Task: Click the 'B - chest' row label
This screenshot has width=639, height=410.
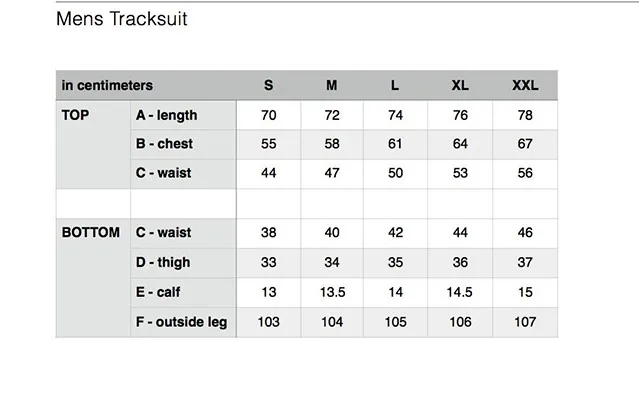Action: 164,144
